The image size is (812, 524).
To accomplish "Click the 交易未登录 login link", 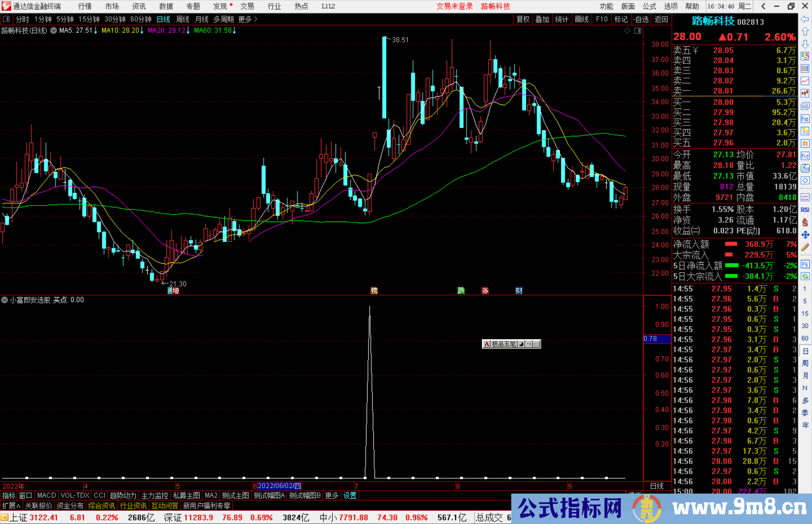I will pyautogui.click(x=454, y=6).
